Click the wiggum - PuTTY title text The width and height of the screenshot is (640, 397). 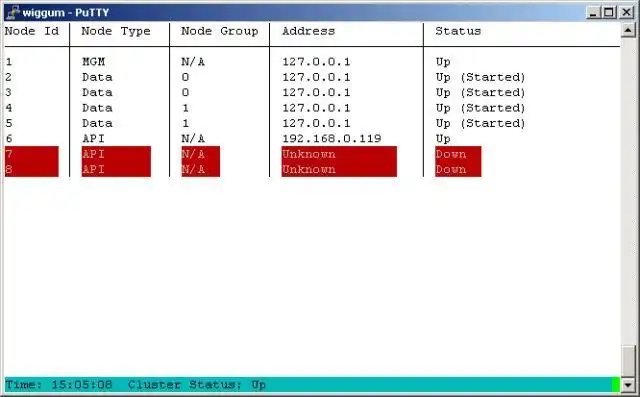tap(66, 13)
